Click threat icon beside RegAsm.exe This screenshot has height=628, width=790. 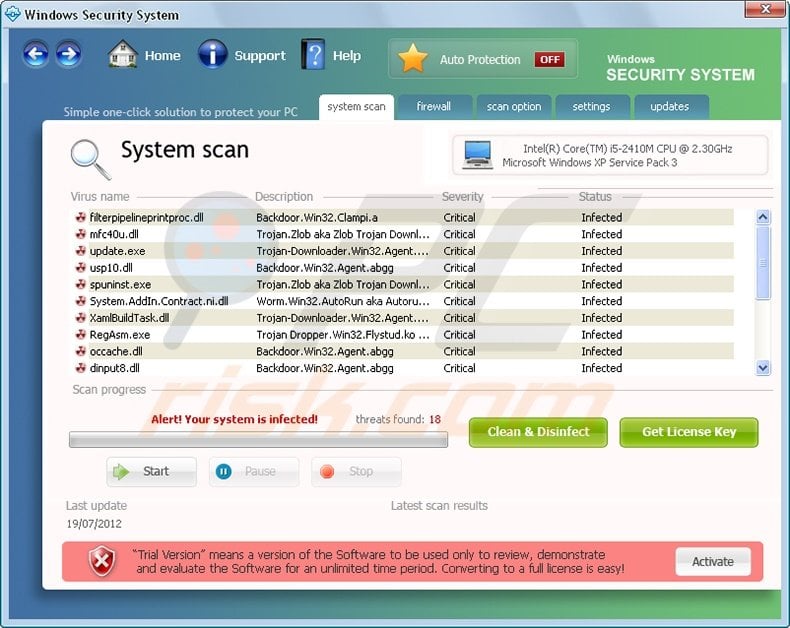(x=80, y=335)
